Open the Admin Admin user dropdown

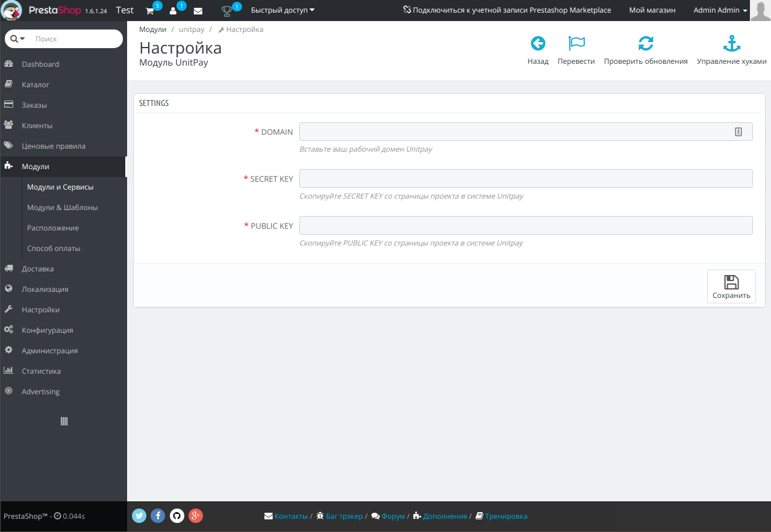[720, 10]
